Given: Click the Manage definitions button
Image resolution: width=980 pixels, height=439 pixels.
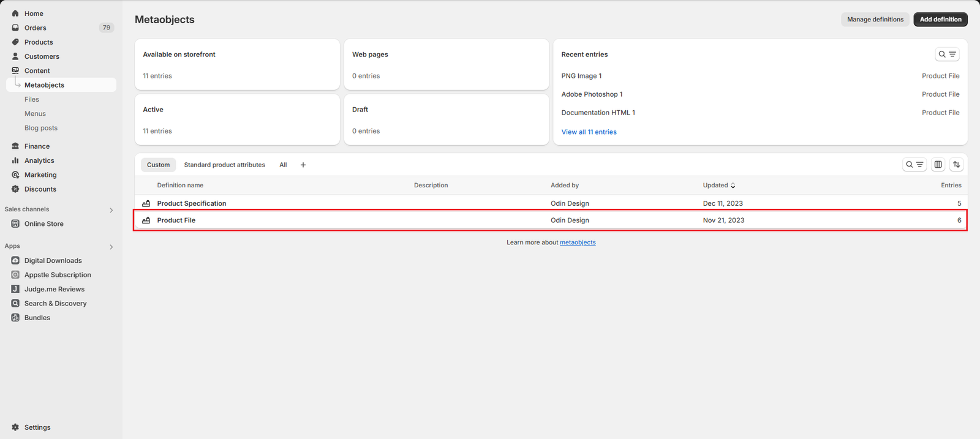Looking at the screenshot, I should pos(875,20).
